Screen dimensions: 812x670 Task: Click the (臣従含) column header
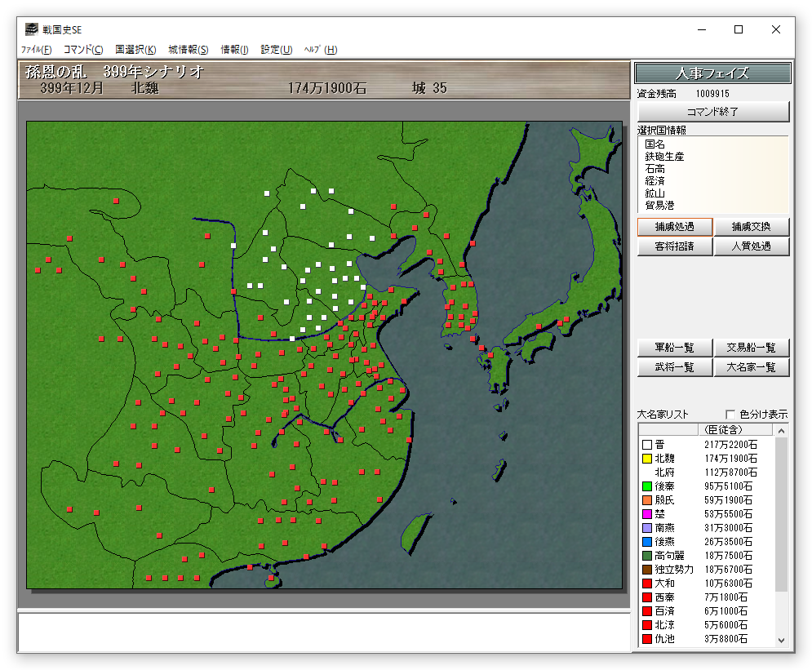click(723, 429)
